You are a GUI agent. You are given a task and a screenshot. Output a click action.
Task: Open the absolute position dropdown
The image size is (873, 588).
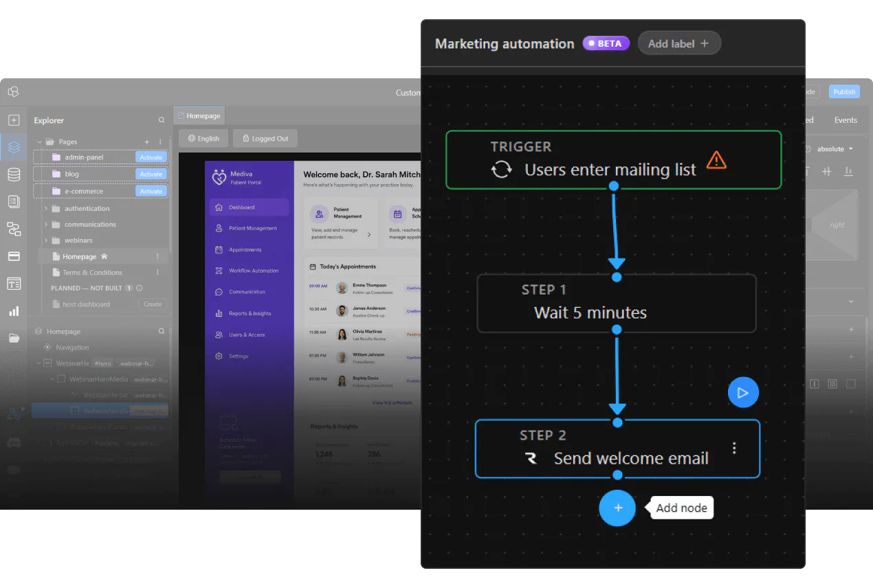(834, 149)
